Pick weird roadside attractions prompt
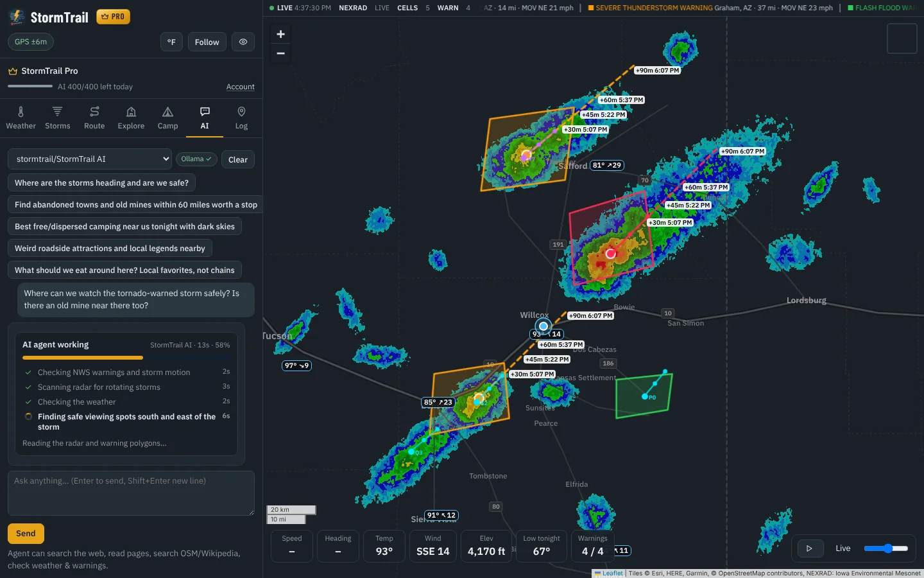The width and height of the screenshot is (924, 578). tap(110, 249)
